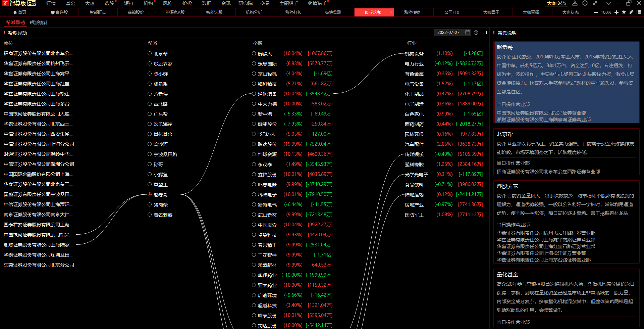Select the 量化基金 radio button
644x329 pixels.
click(150, 134)
